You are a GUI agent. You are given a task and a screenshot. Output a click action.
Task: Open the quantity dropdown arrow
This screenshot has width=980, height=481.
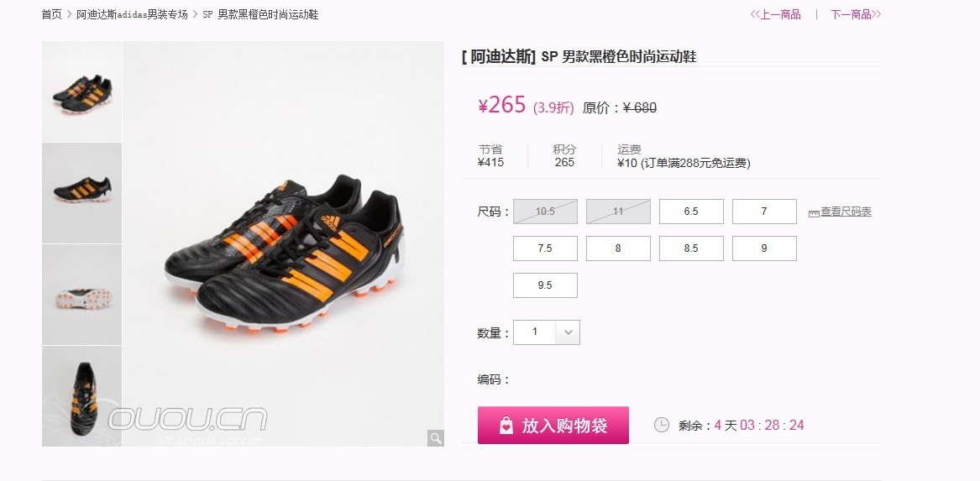(x=568, y=332)
